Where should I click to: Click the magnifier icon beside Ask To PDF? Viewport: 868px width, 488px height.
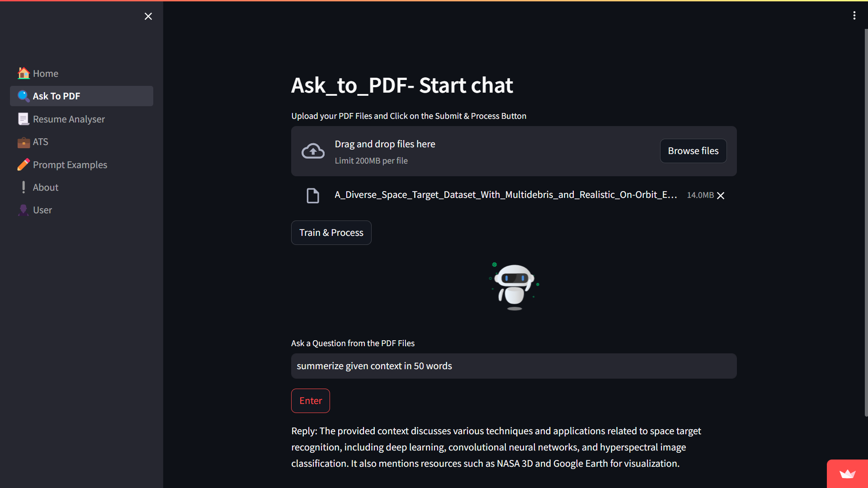(24, 96)
